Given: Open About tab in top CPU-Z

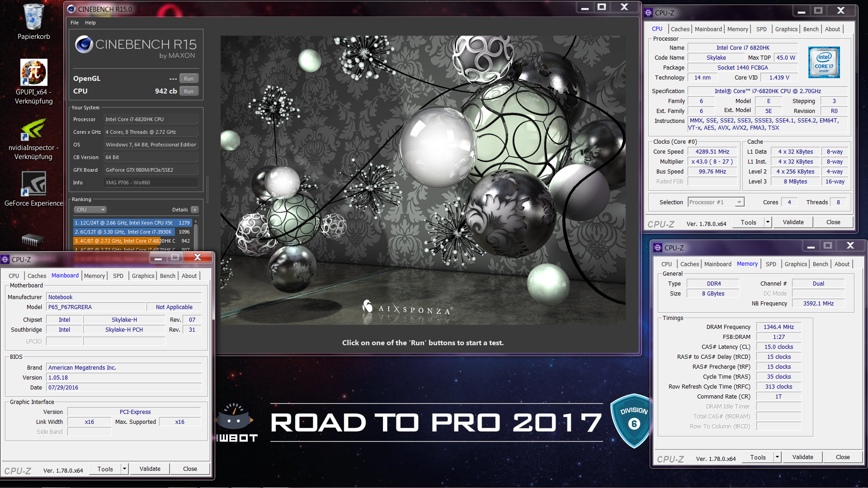Looking at the screenshot, I should tap(832, 29).
